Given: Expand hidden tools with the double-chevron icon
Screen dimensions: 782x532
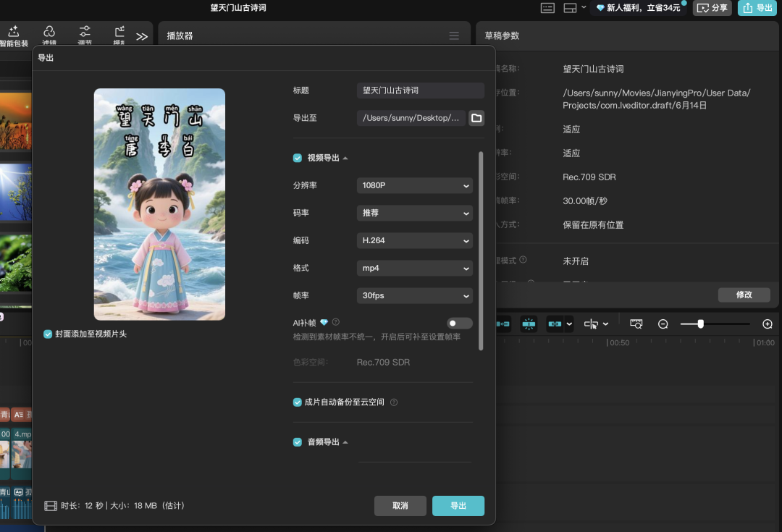Looking at the screenshot, I should pyautogui.click(x=142, y=35).
